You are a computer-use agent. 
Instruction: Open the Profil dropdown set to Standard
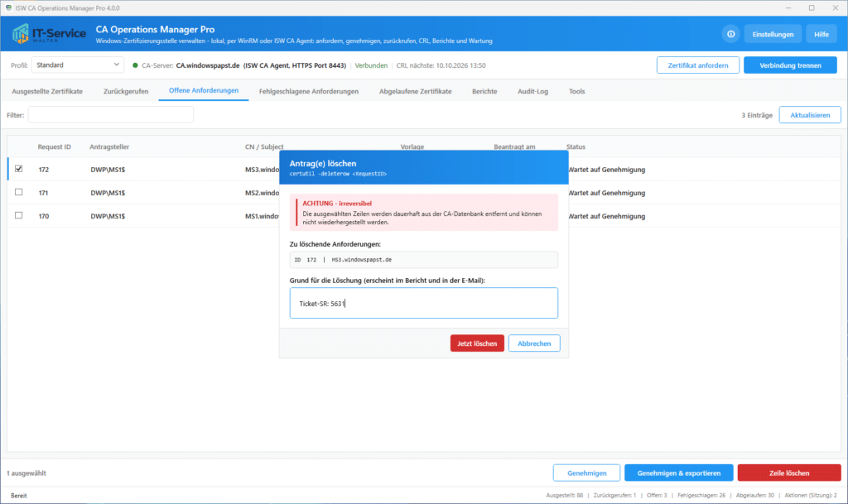pos(77,65)
